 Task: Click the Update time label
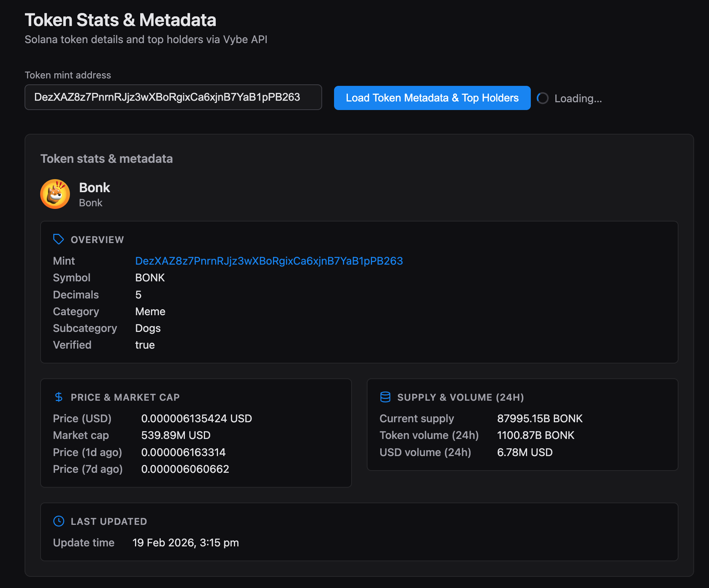(x=84, y=543)
